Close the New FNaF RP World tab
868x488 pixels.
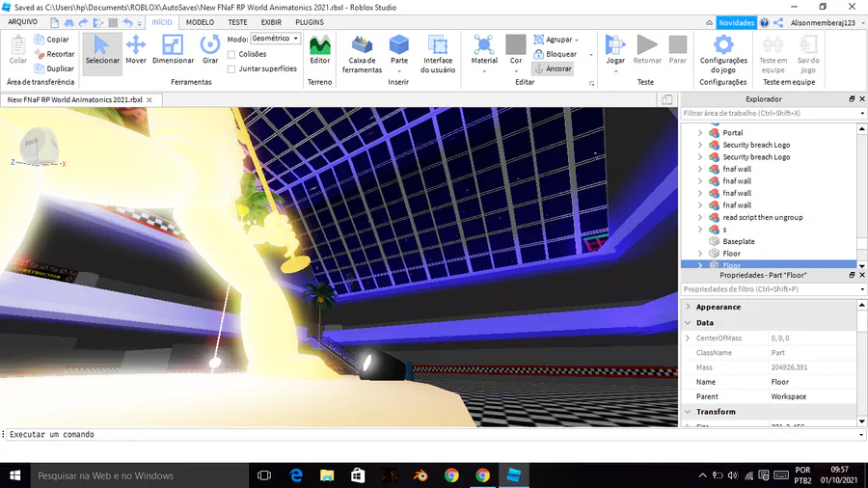(149, 100)
